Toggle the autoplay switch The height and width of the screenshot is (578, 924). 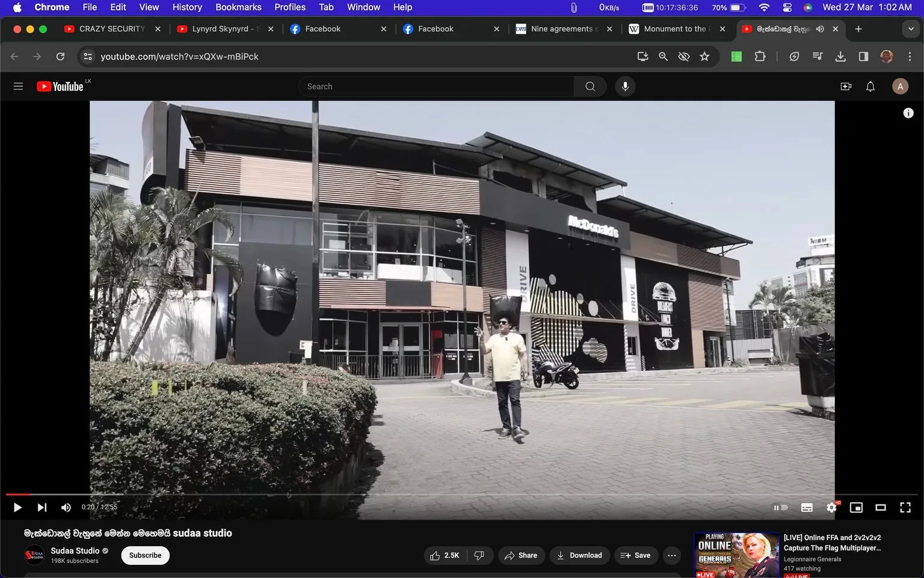[781, 508]
